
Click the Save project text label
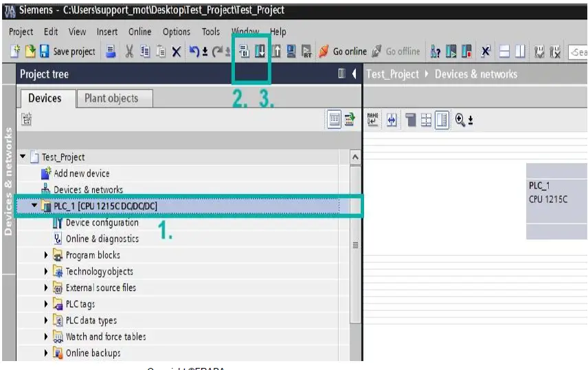click(x=74, y=52)
